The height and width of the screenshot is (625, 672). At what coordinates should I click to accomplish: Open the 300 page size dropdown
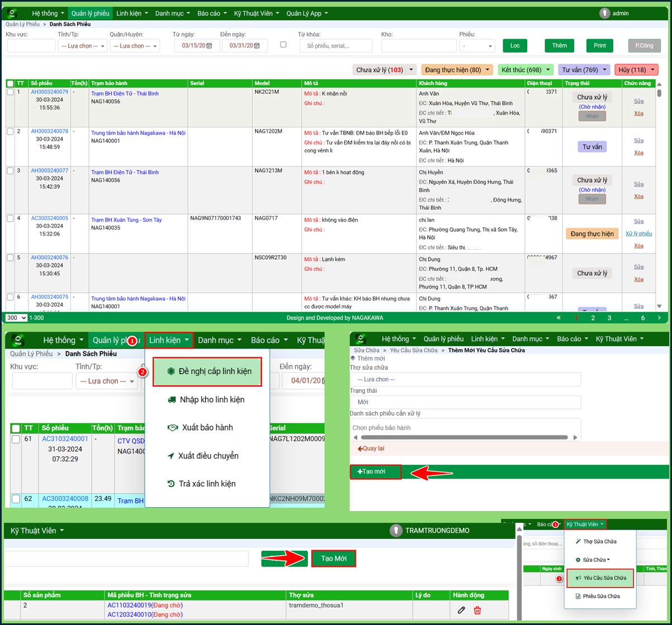click(16, 318)
